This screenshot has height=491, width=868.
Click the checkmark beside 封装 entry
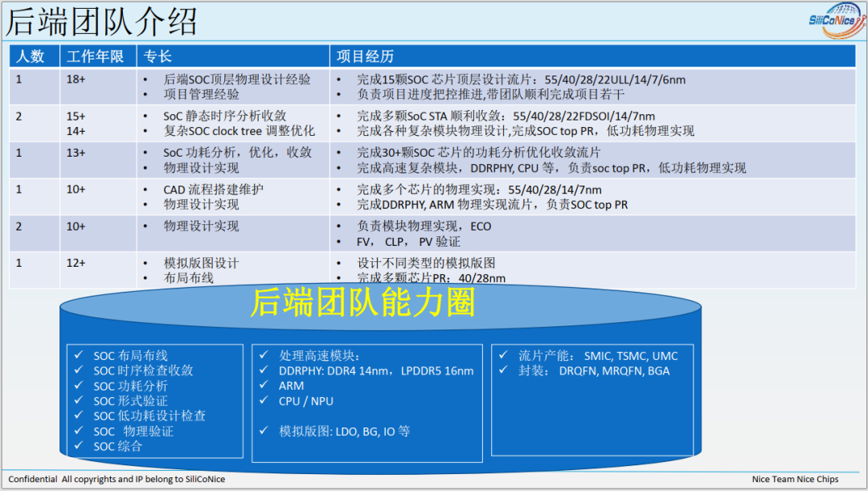click(x=502, y=370)
